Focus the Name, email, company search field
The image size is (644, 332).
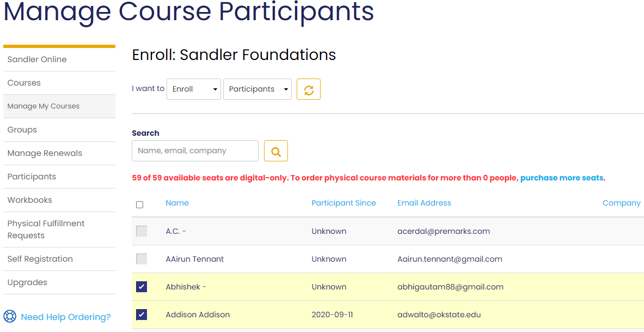pos(195,151)
